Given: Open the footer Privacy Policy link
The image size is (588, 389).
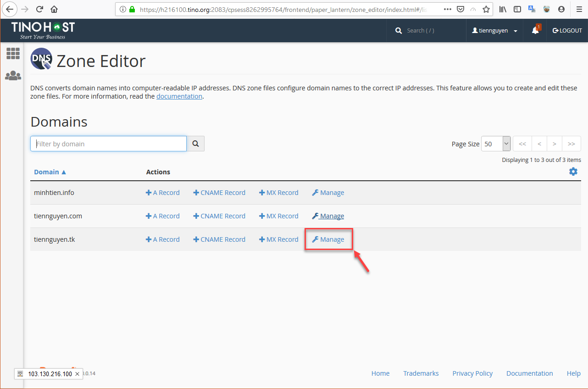Looking at the screenshot, I should point(472,373).
